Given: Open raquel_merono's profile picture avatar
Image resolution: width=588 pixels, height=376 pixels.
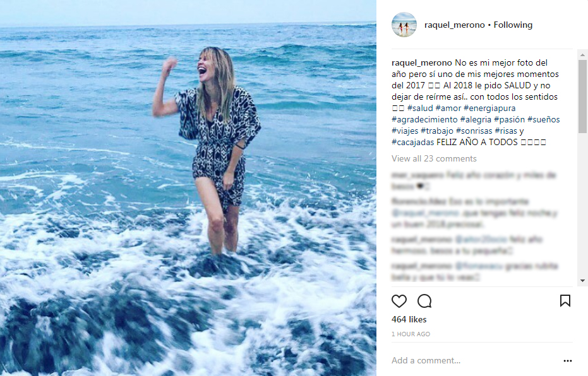Looking at the screenshot, I should click(x=404, y=25).
